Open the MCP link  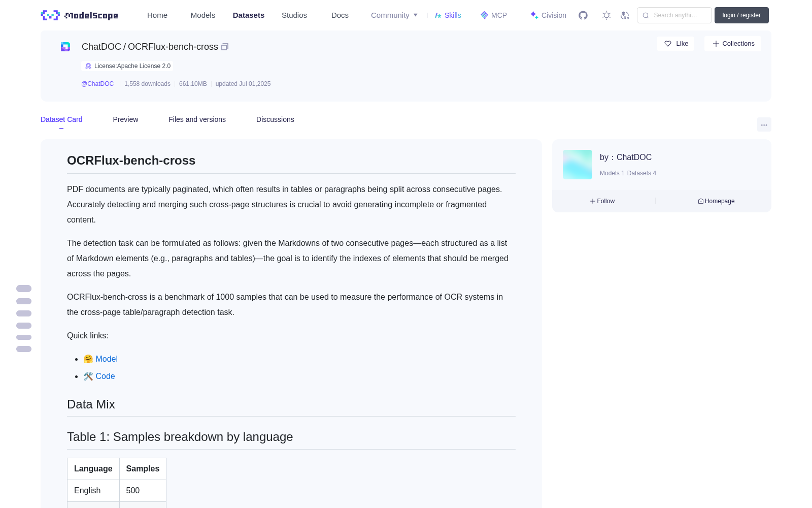point(494,15)
